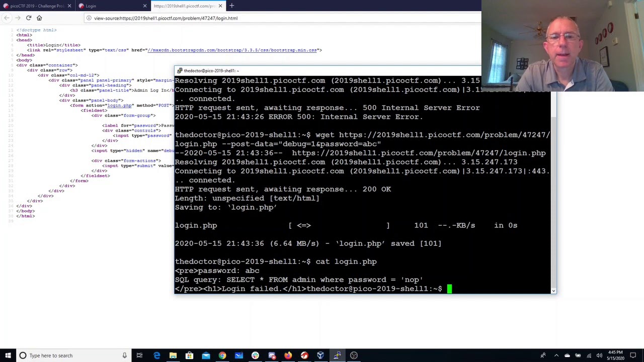Open the Action Center notifications icon
644x362 pixels.
[x=633, y=355]
